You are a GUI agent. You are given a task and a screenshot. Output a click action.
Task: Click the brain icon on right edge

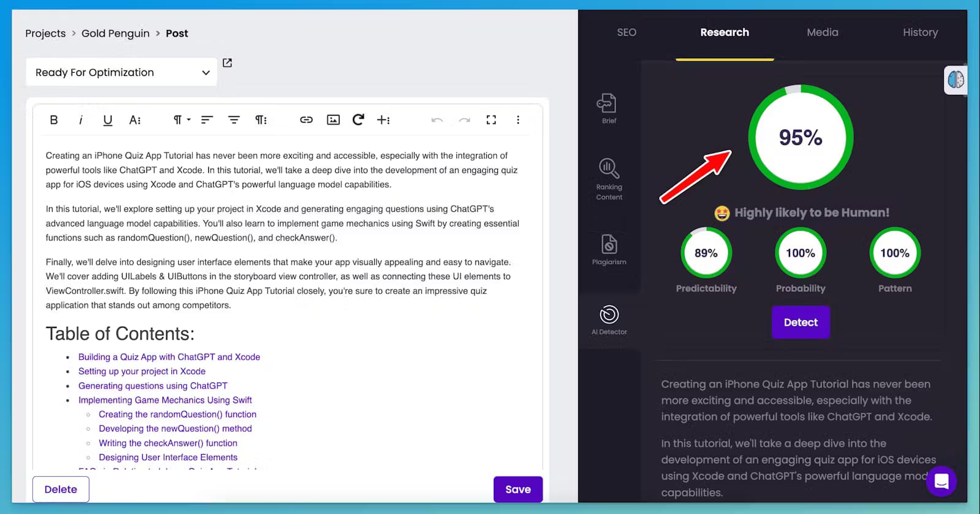click(x=956, y=80)
